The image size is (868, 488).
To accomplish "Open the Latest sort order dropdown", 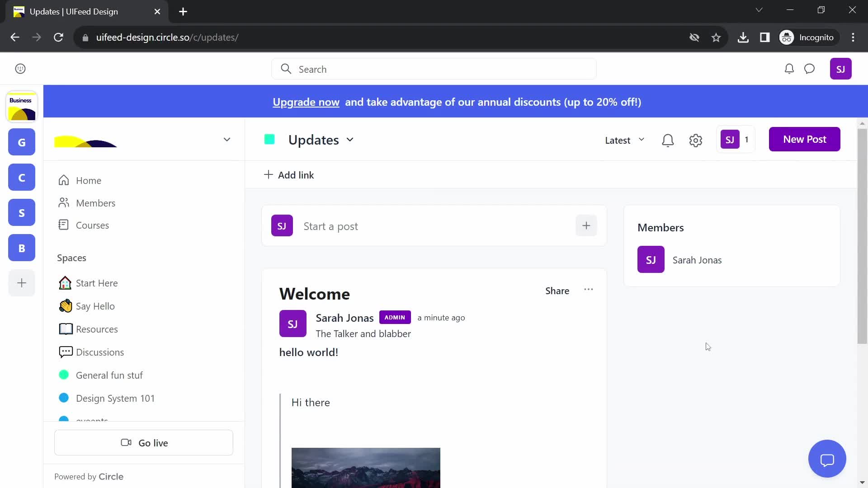I will pyautogui.click(x=625, y=140).
